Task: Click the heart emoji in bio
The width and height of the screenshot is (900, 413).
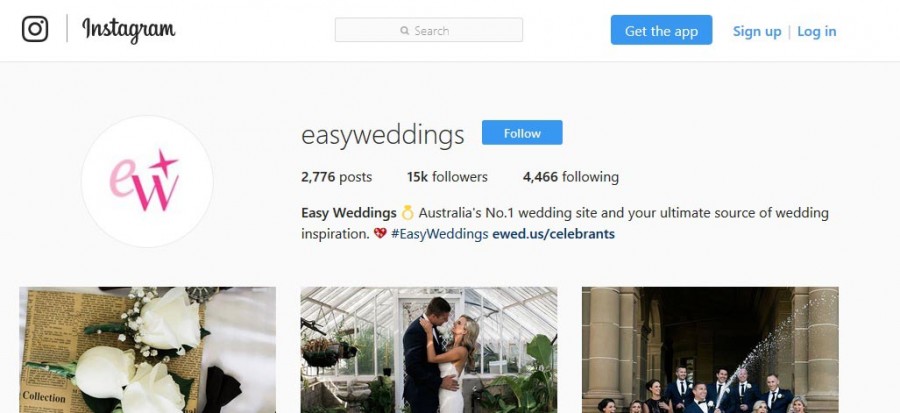Action: [x=380, y=233]
